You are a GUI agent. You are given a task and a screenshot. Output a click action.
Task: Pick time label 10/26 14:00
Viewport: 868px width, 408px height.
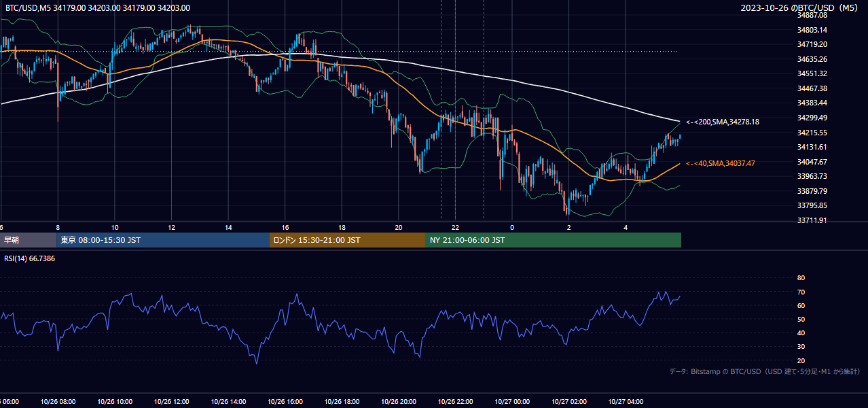[228, 402]
